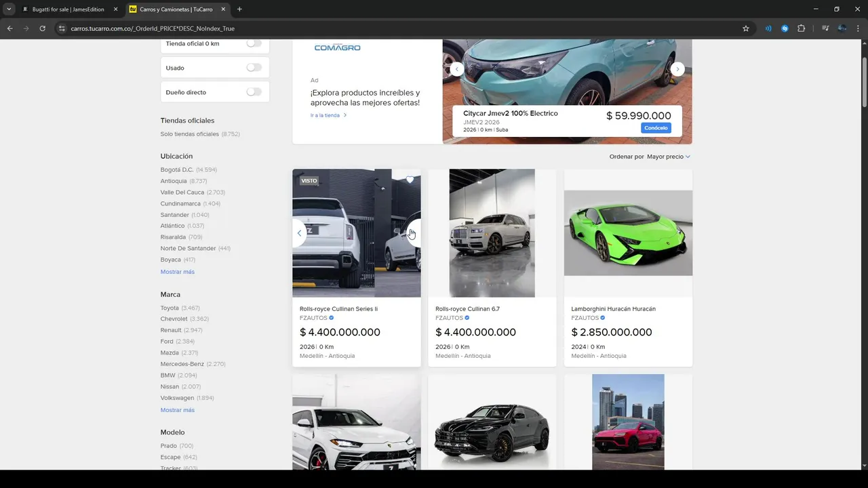Reload the page with refresh icon
The image size is (868, 488).
[42, 28]
